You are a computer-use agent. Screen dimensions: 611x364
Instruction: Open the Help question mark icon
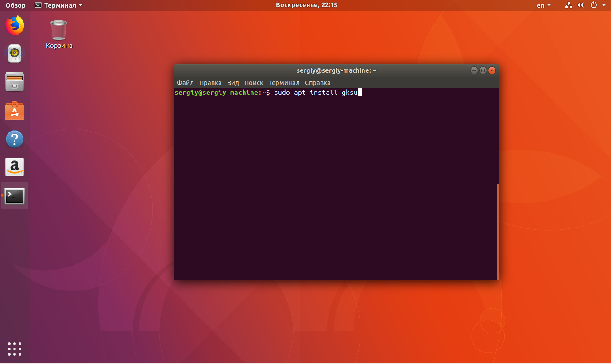click(15, 139)
